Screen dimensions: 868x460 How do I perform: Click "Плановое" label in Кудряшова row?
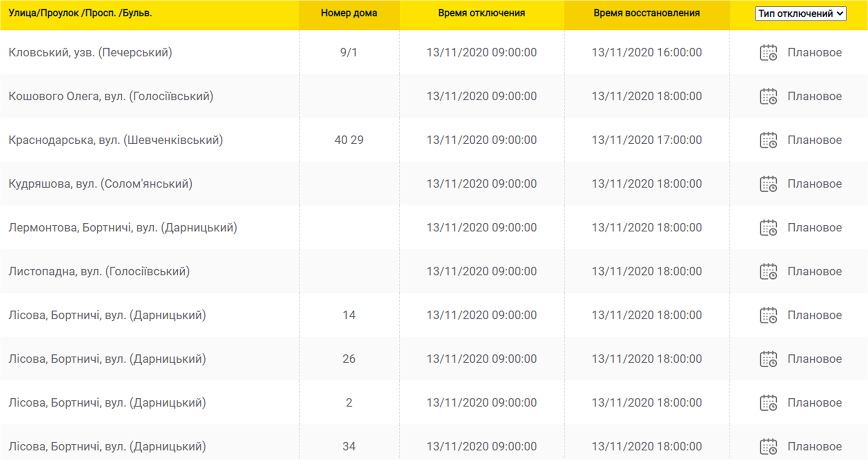tap(814, 184)
